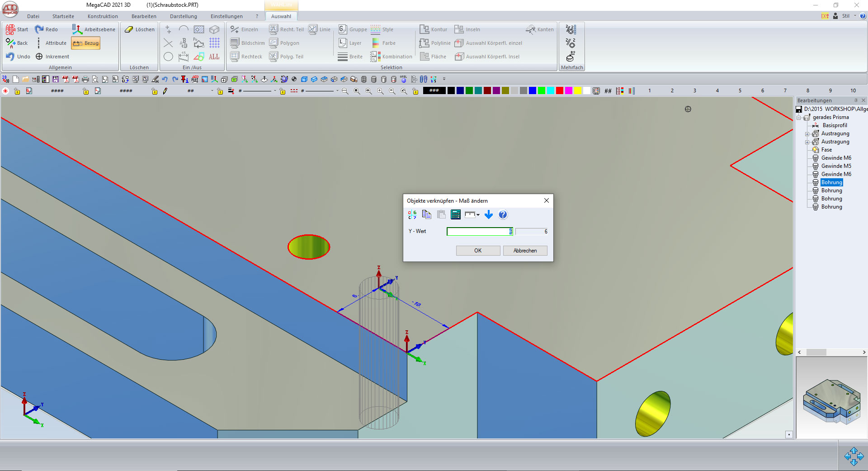The width and height of the screenshot is (868, 471).
Task: Toggle the Bezug button in the ribbon
Action: coord(85,43)
